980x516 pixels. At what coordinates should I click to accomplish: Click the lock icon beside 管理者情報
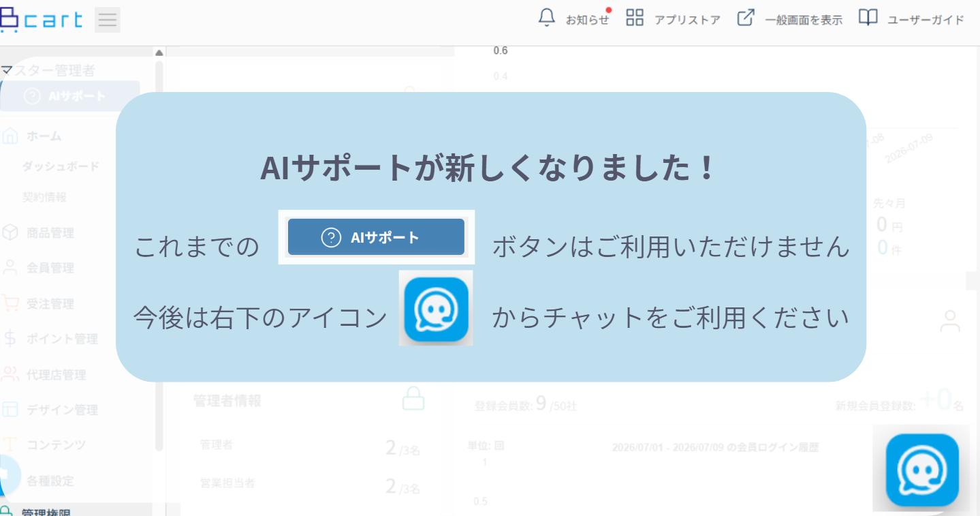point(413,397)
